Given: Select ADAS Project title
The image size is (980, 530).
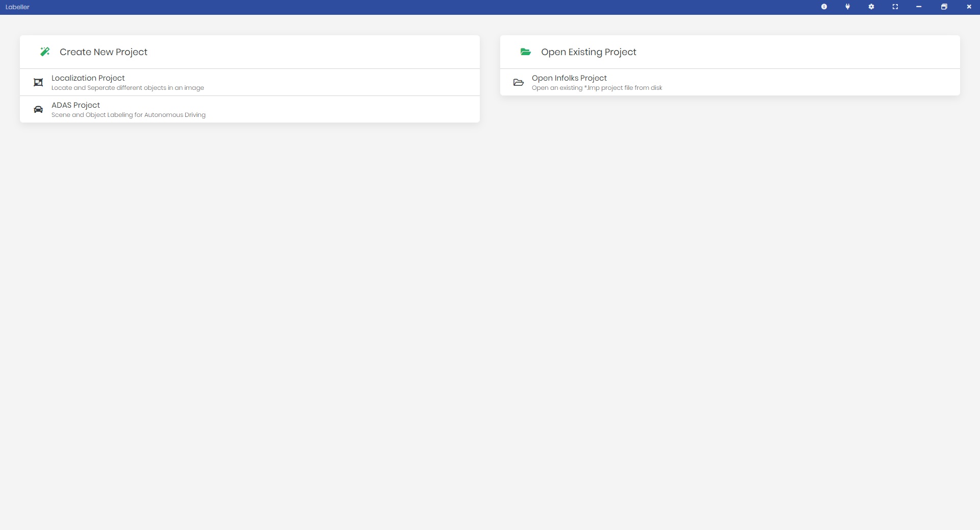Looking at the screenshot, I should coord(76,105).
